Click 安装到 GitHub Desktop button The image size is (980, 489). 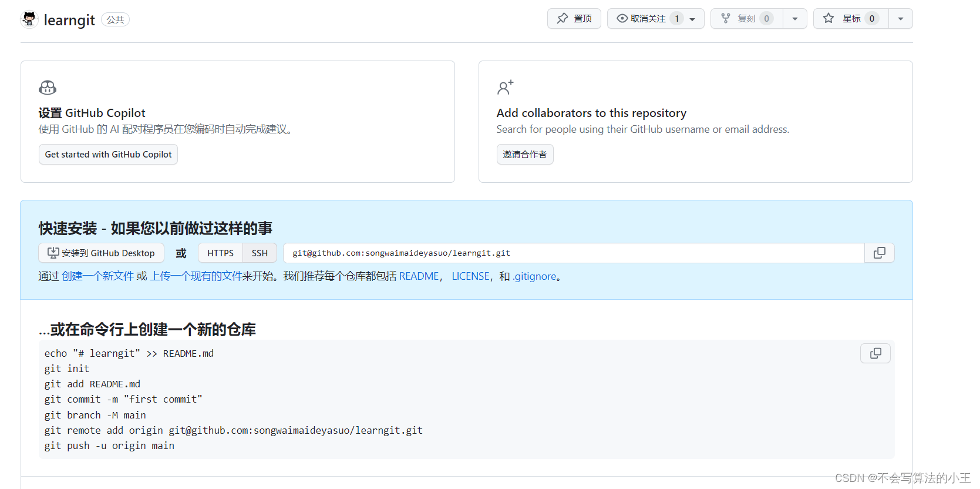[101, 253]
